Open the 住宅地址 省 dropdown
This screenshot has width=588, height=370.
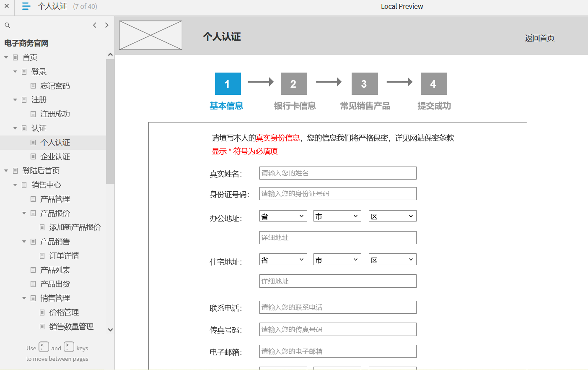coord(283,259)
